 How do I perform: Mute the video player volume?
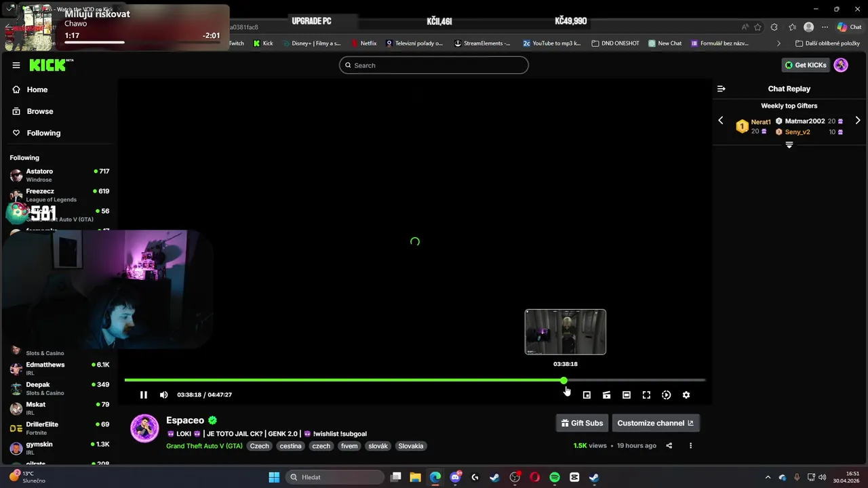point(163,395)
